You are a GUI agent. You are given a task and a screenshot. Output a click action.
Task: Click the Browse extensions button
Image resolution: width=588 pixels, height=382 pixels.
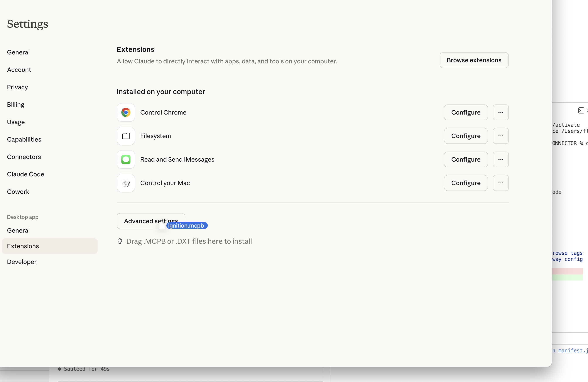tap(474, 60)
